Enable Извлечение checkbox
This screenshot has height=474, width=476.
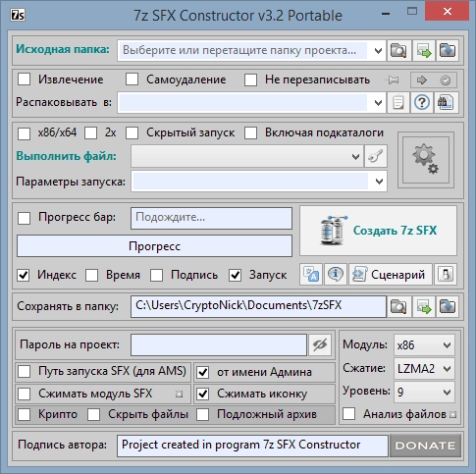24,79
